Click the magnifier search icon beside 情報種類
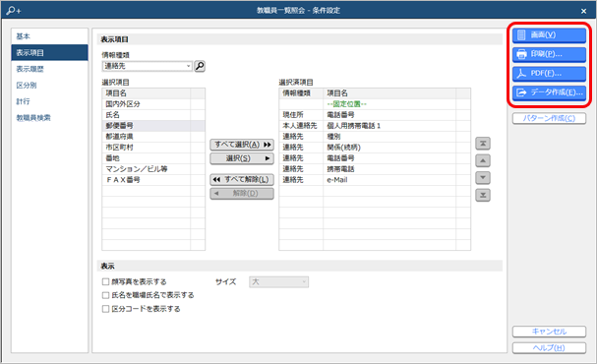 point(200,66)
